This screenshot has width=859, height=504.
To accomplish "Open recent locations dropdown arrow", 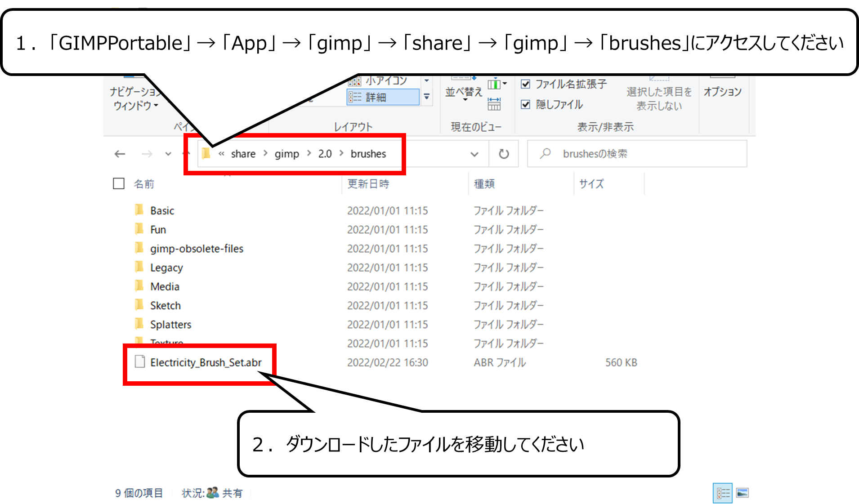I will 168,154.
